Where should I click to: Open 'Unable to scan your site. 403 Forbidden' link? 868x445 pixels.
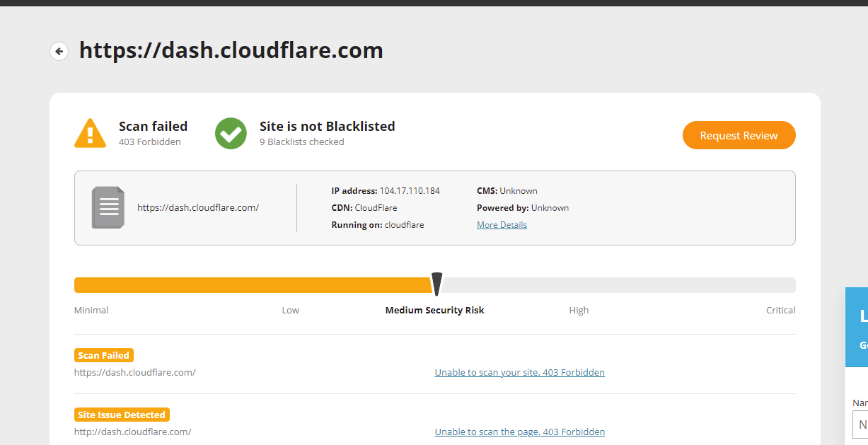520,372
